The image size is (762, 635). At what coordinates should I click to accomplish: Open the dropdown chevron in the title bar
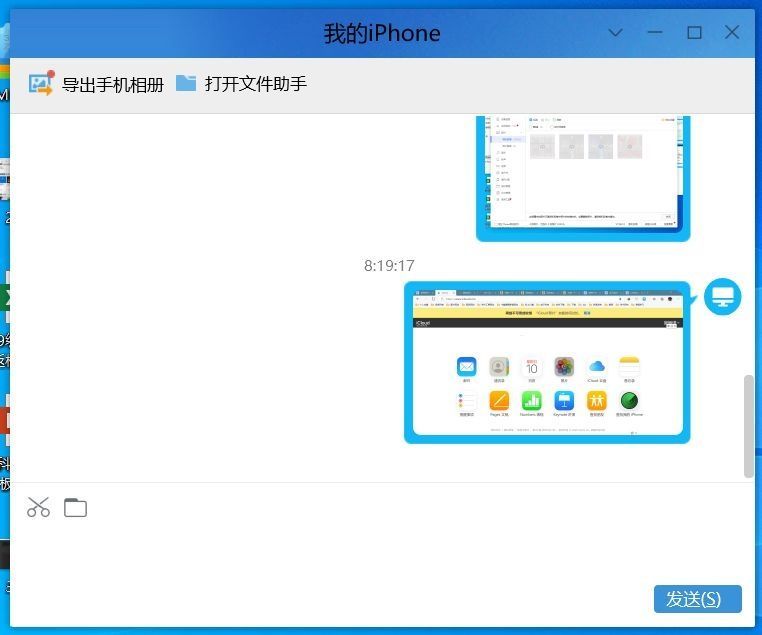[616, 33]
